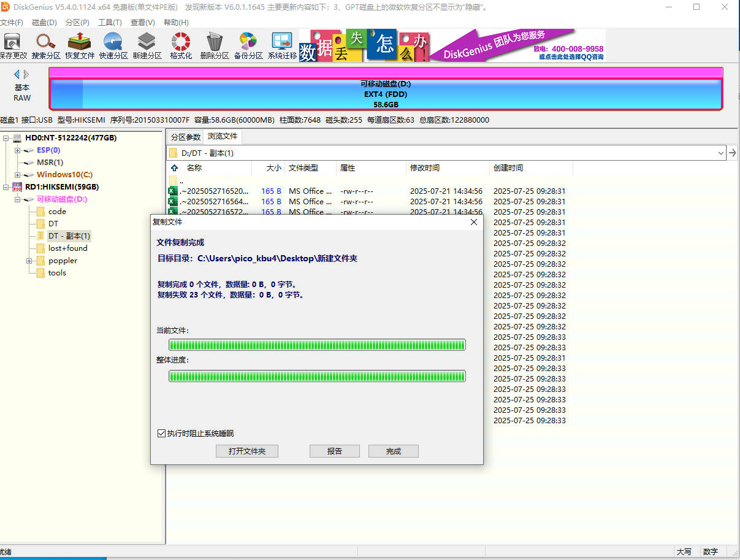Close the 复制文件 dialog
The height and width of the screenshot is (560, 740).
473,222
